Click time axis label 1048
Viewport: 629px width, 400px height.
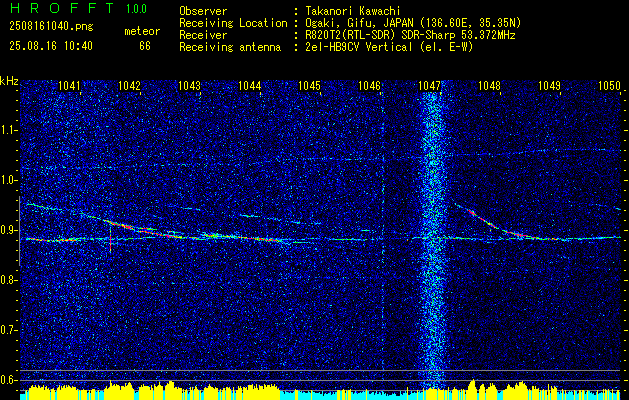(489, 85)
